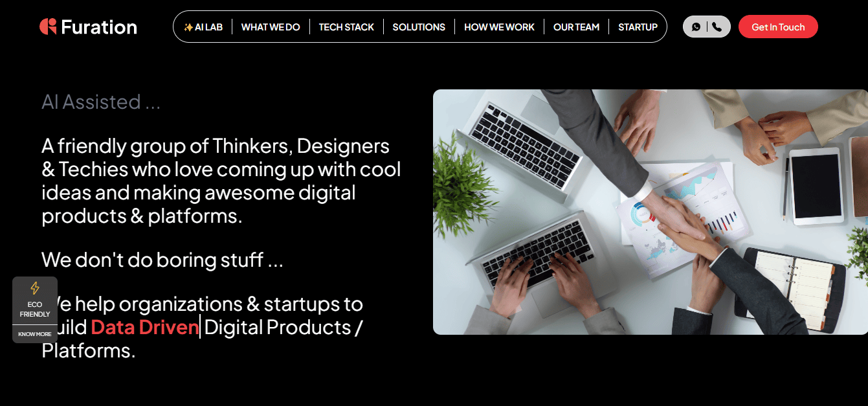Click the Furation brand name text
The width and height of the screenshot is (868, 406).
point(99,27)
